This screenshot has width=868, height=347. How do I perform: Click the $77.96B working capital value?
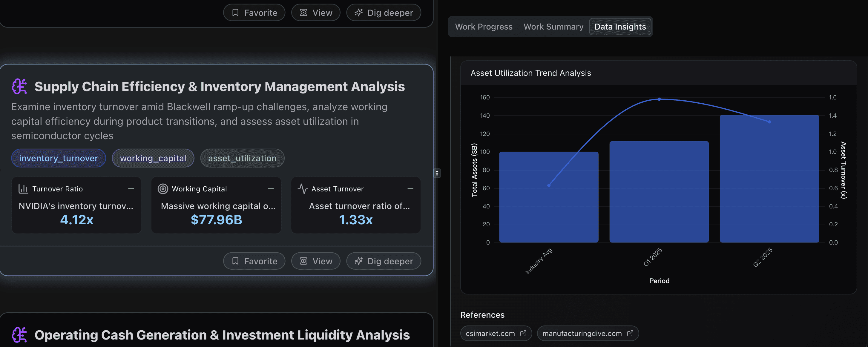(x=216, y=220)
